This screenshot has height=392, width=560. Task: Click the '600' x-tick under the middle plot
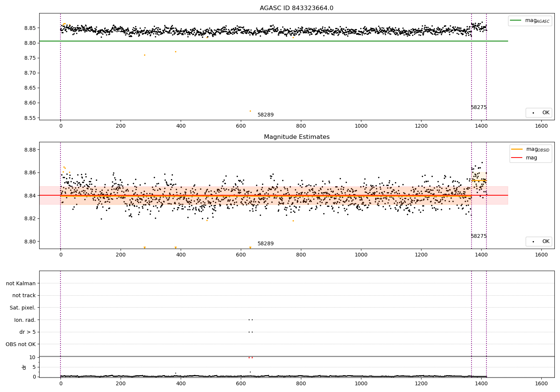[x=241, y=255]
